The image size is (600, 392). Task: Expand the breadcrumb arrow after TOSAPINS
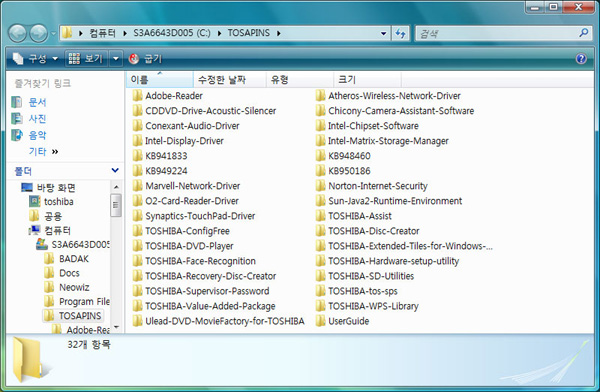coord(279,33)
